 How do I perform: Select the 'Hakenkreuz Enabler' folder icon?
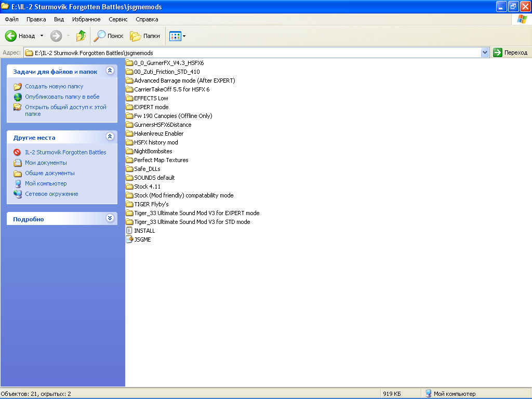click(129, 134)
